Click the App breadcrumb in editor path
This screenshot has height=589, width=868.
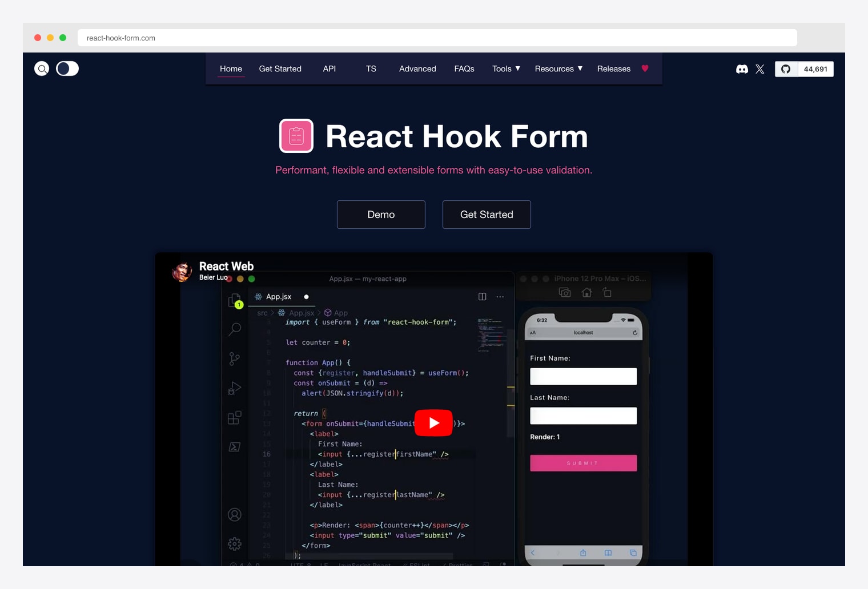click(336, 313)
